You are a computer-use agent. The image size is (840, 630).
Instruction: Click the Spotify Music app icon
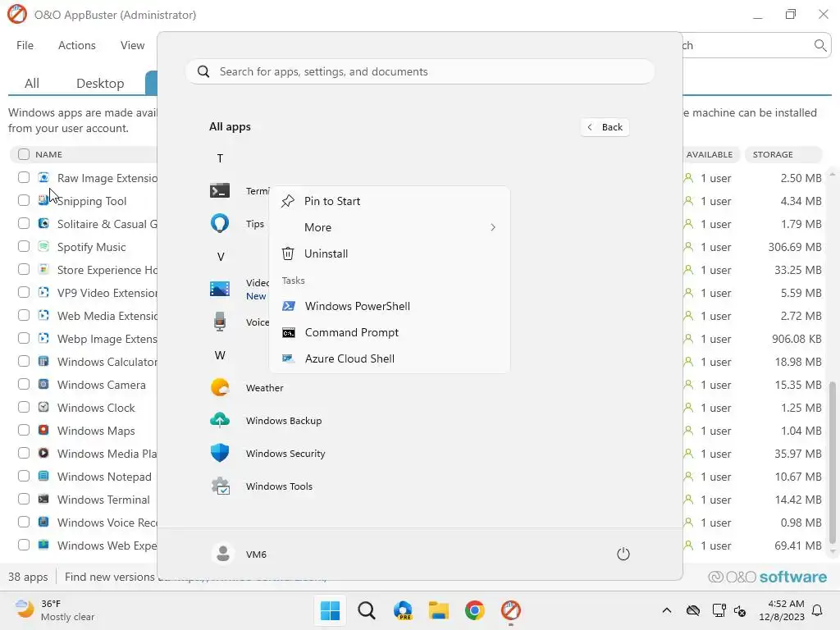43,246
